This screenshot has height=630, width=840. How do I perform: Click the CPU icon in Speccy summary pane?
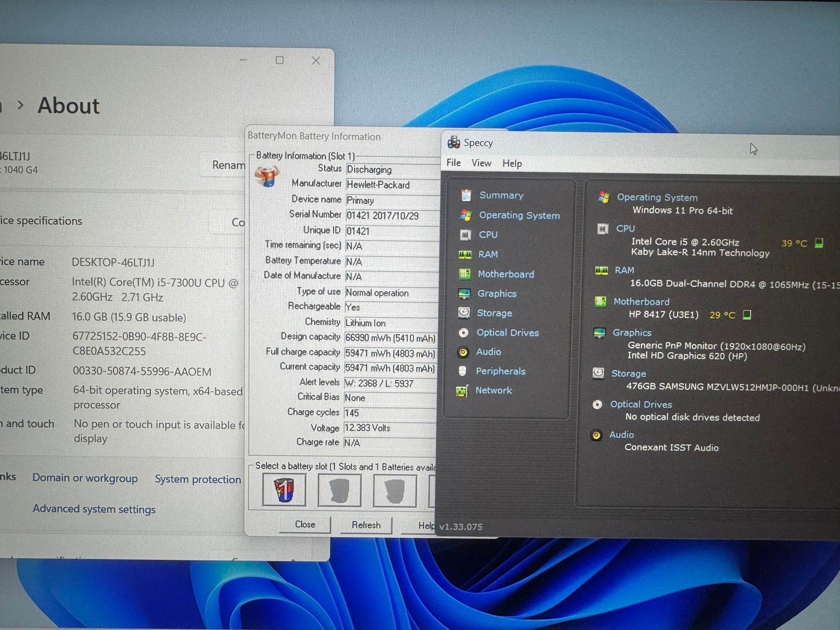pyautogui.click(x=603, y=229)
